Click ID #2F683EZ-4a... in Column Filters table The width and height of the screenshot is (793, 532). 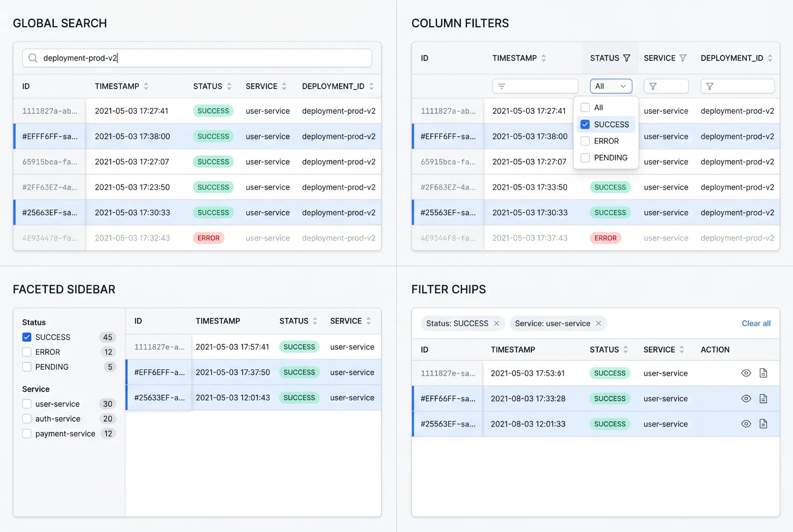(x=448, y=187)
